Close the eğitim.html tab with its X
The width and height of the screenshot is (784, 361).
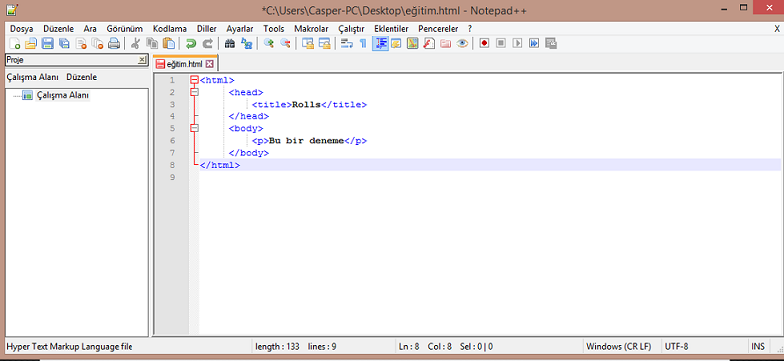click(210, 64)
